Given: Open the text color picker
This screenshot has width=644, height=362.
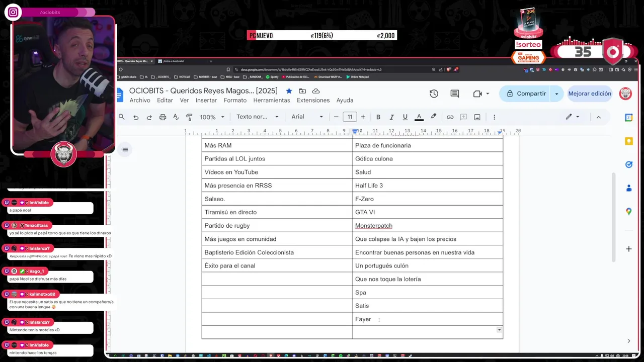Looking at the screenshot, I should coord(419,117).
